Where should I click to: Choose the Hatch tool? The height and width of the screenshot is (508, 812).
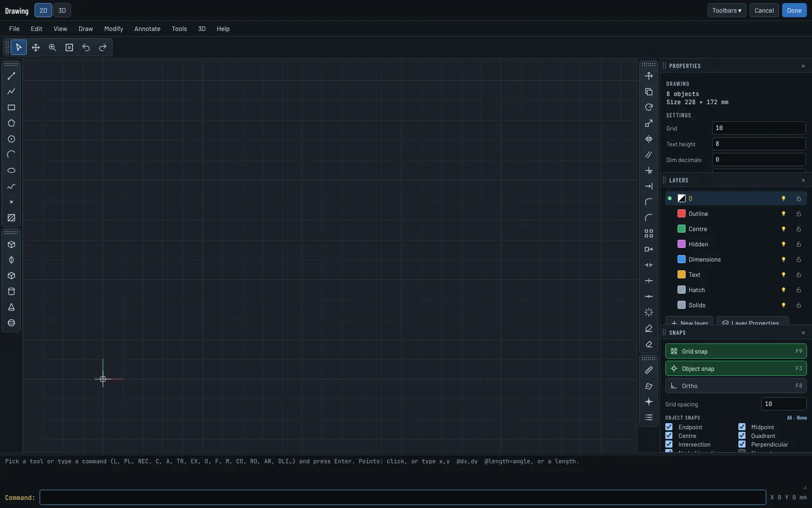coord(11,218)
